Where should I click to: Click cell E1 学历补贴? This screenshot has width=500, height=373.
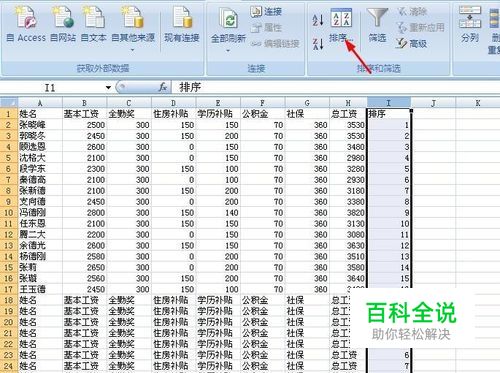coord(218,114)
